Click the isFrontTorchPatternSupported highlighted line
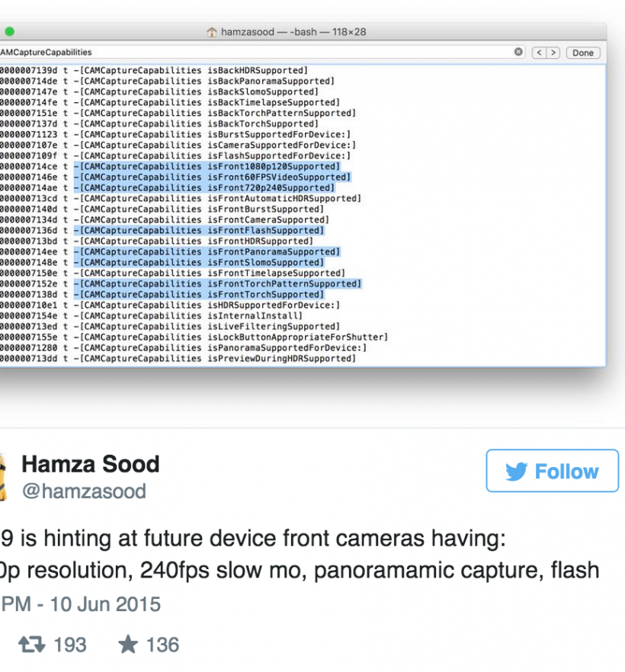The width and height of the screenshot is (625, 672). point(218,283)
